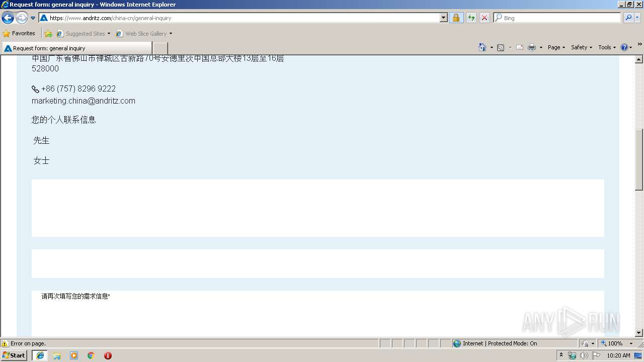Expand the Web Slice Gallery dropdown arrow
This screenshot has width=644, height=362.
click(171, 34)
